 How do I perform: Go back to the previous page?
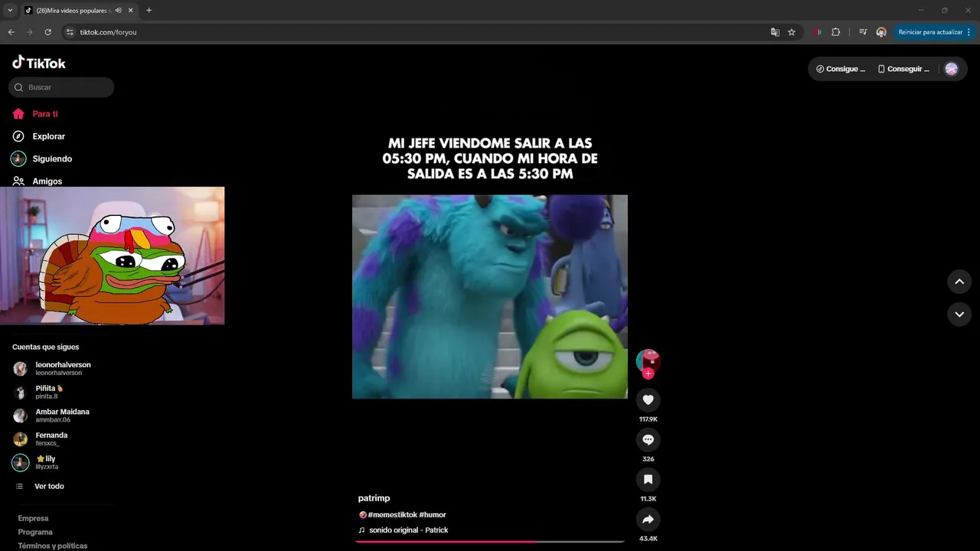[11, 32]
